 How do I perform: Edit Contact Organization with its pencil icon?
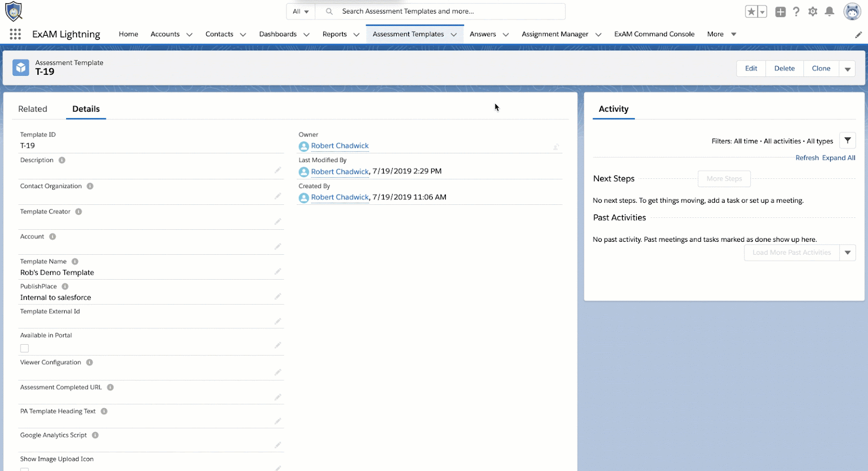(x=278, y=196)
